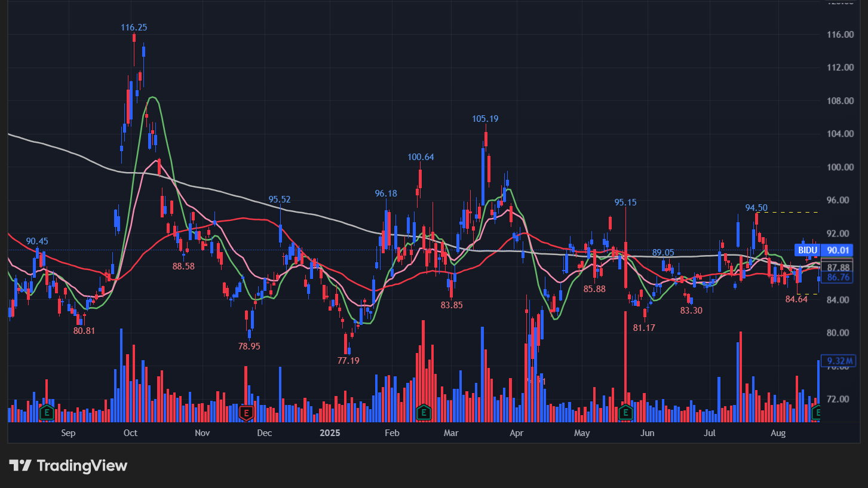
Task: Select the 90.01 current price label
Action: point(838,250)
